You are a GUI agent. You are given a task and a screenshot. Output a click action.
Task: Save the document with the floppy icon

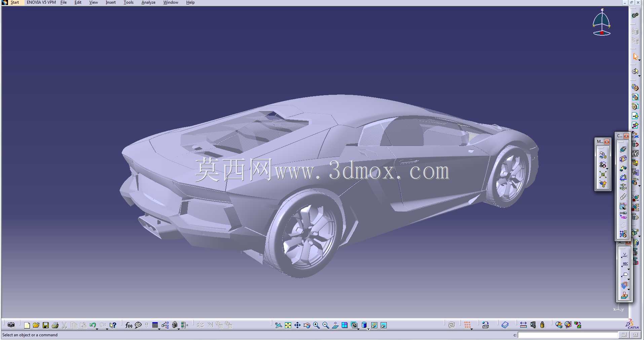[46, 325]
